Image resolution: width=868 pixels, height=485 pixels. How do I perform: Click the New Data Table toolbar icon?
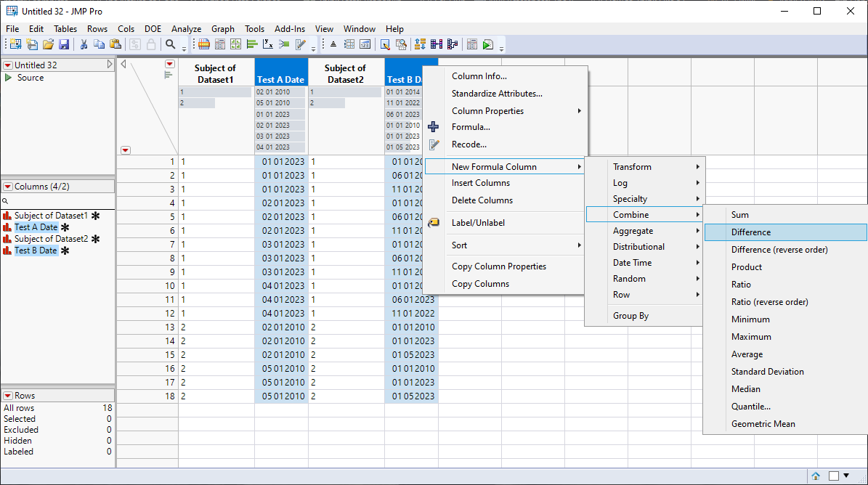pos(16,44)
